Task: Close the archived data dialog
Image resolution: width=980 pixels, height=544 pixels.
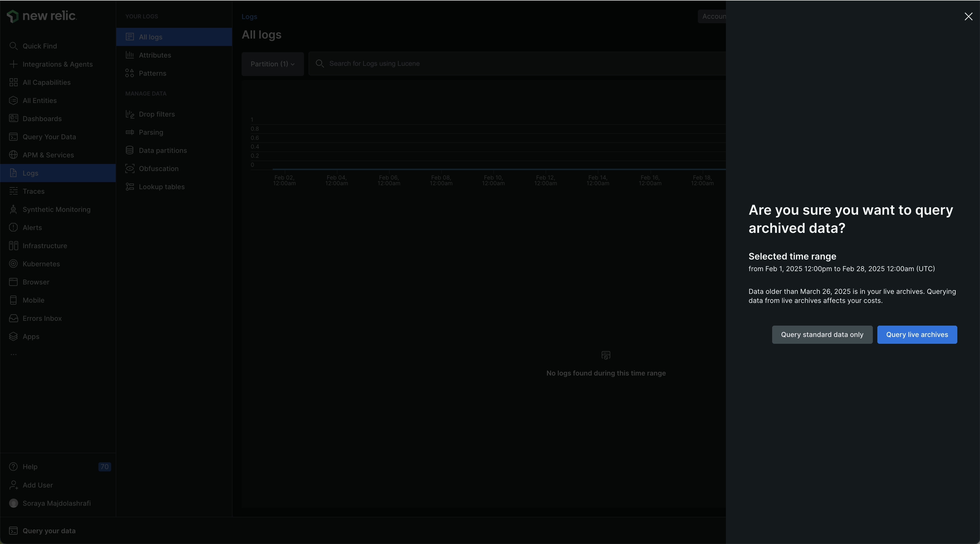Action: point(968,16)
